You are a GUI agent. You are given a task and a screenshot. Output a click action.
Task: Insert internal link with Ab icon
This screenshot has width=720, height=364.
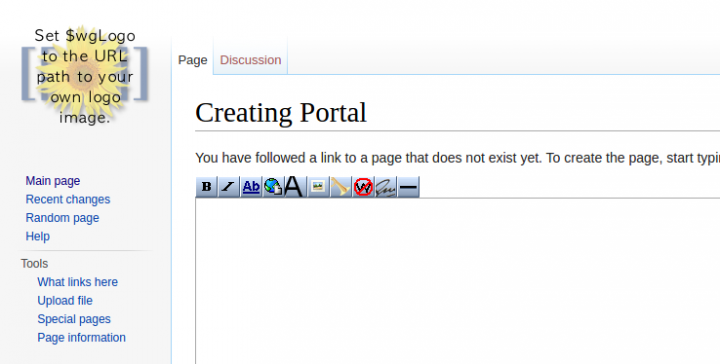click(x=251, y=187)
